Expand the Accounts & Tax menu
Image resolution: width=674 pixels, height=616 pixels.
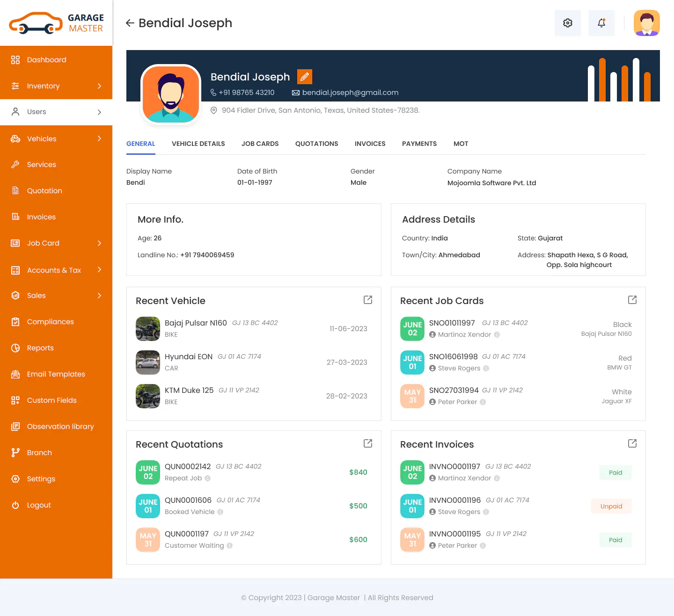(x=99, y=270)
